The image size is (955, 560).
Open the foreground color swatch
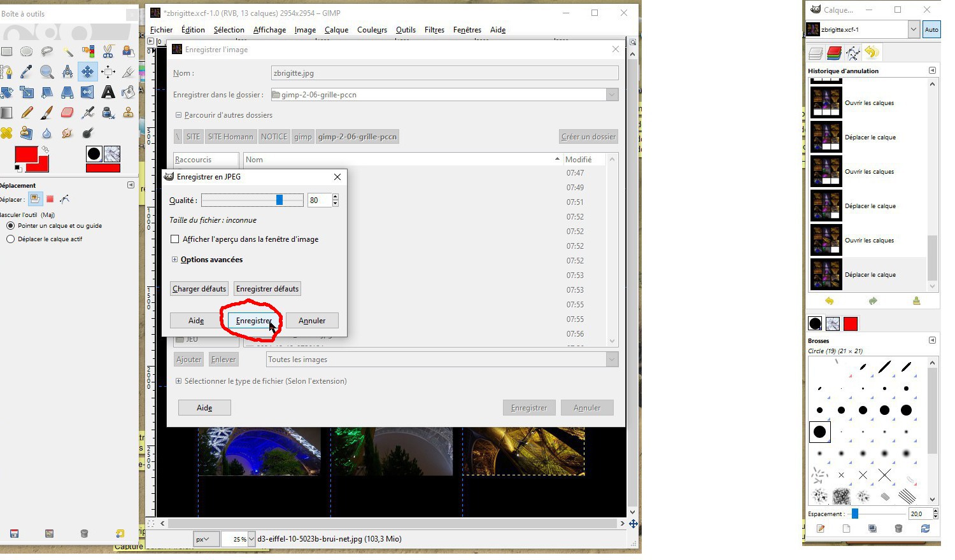tap(26, 154)
